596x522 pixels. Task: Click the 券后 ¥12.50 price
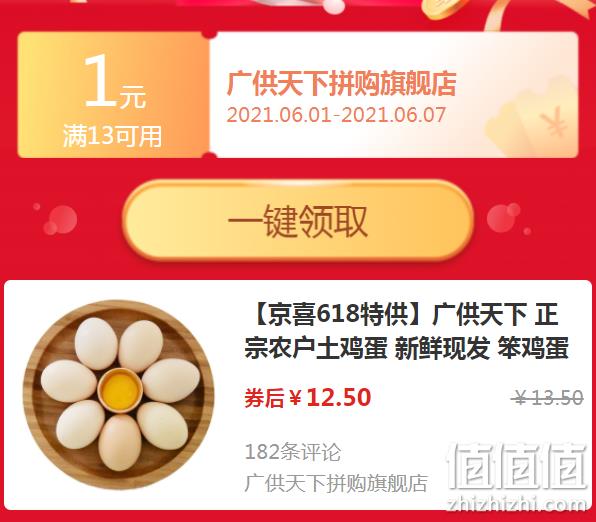coord(308,397)
